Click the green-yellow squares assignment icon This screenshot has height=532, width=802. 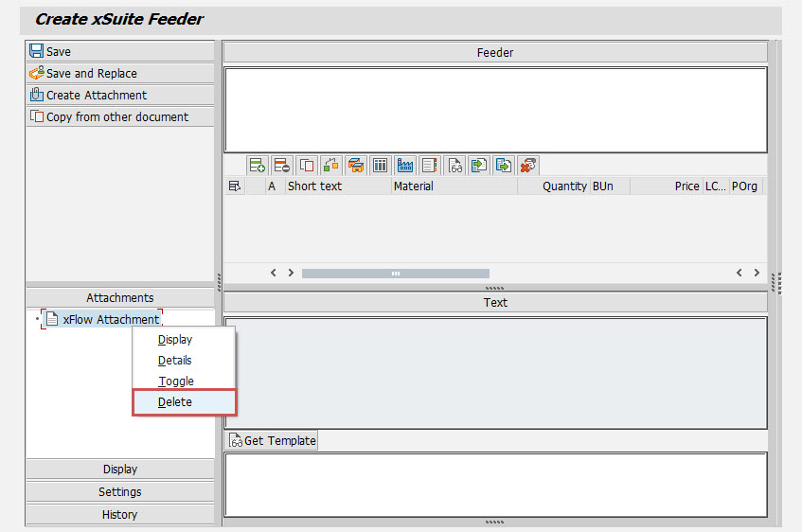(330, 166)
